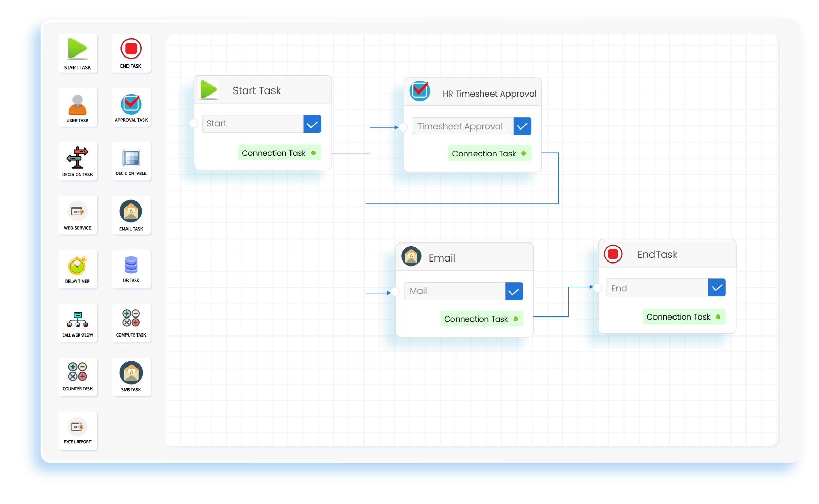Toggle checkbox next to Timesheet Approval field
The width and height of the screenshot is (819, 504).
(522, 126)
